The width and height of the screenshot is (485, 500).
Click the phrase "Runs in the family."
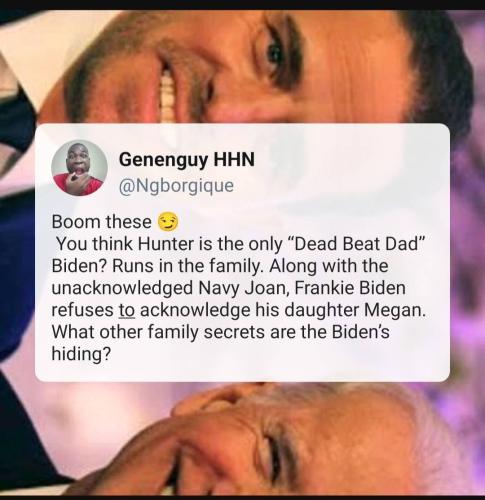click(188, 266)
